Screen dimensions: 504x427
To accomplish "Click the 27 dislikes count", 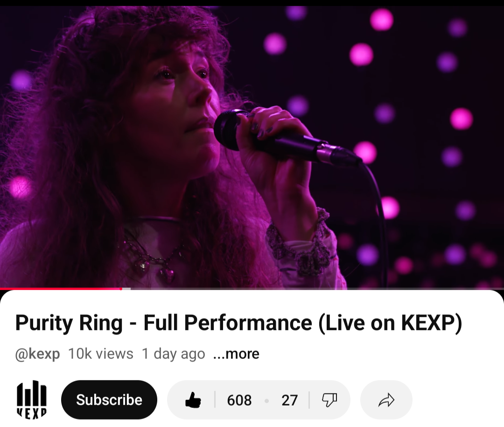I will click(x=290, y=400).
